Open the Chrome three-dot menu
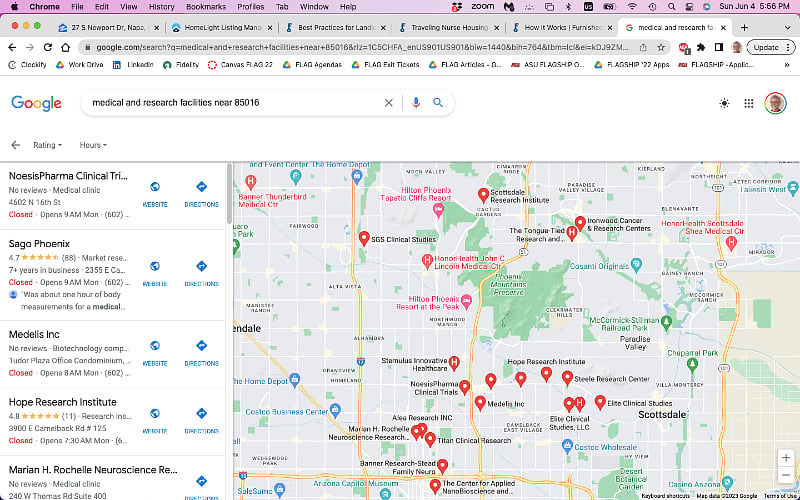 click(x=788, y=47)
